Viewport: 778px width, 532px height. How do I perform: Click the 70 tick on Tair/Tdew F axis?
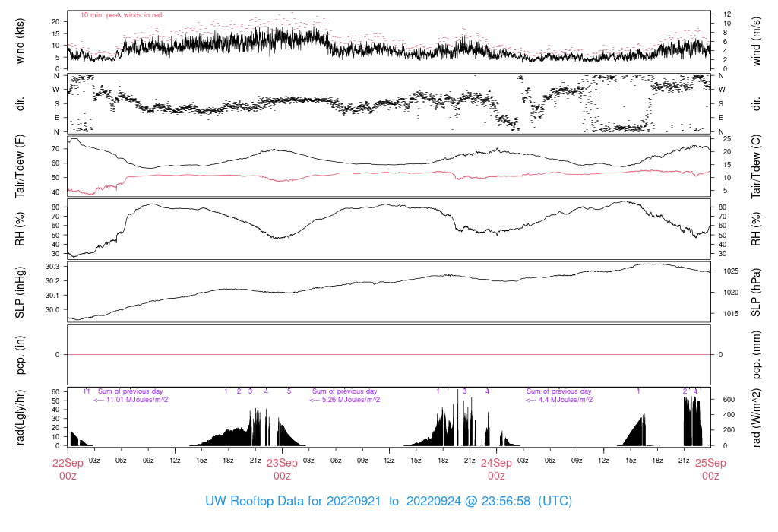pos(55,149)
